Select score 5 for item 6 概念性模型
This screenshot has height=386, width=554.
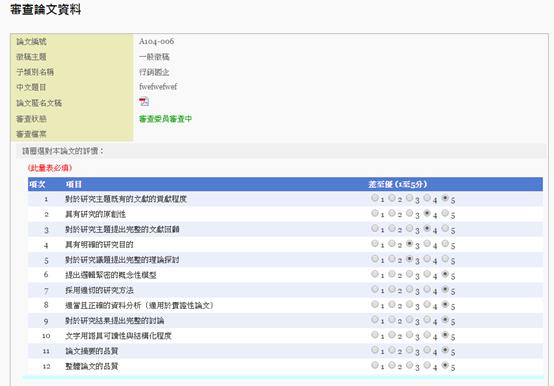445,274
